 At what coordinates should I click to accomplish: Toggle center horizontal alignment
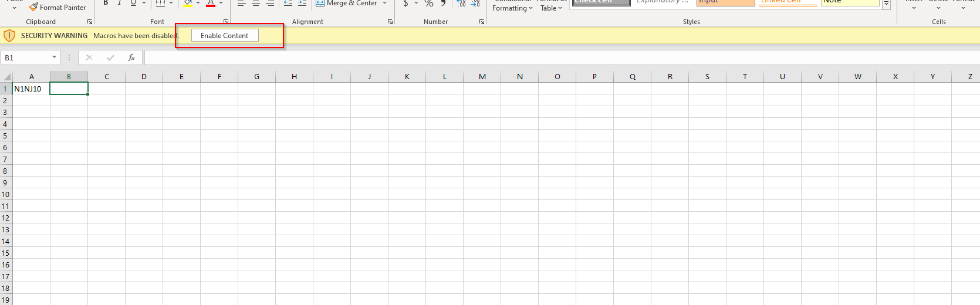pyautogui.click(x=256, y=4)
